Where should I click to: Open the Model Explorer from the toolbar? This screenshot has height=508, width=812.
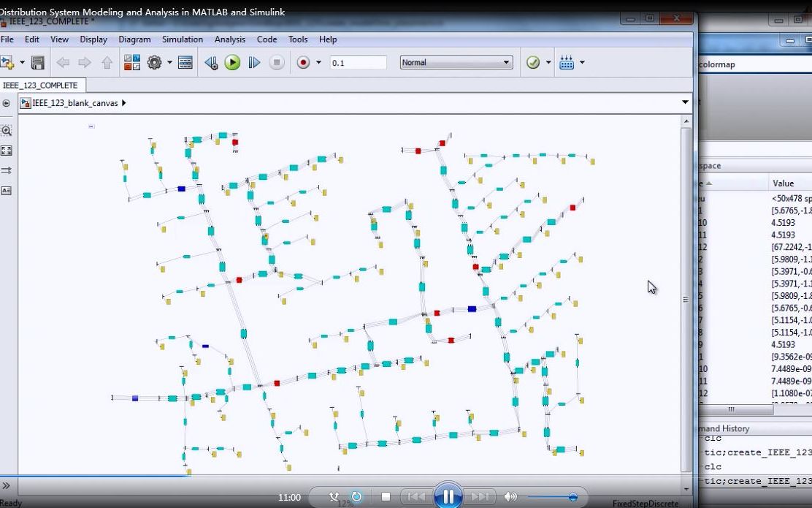coord(185,62)
